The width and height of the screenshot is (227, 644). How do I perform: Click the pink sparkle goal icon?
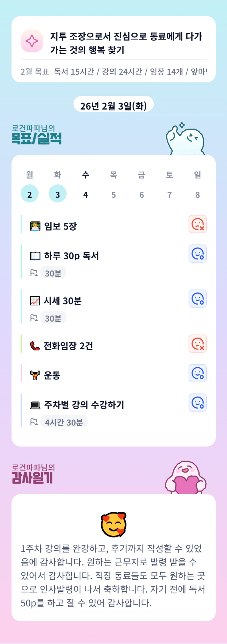pyautogui.click(x=32, y=41)
